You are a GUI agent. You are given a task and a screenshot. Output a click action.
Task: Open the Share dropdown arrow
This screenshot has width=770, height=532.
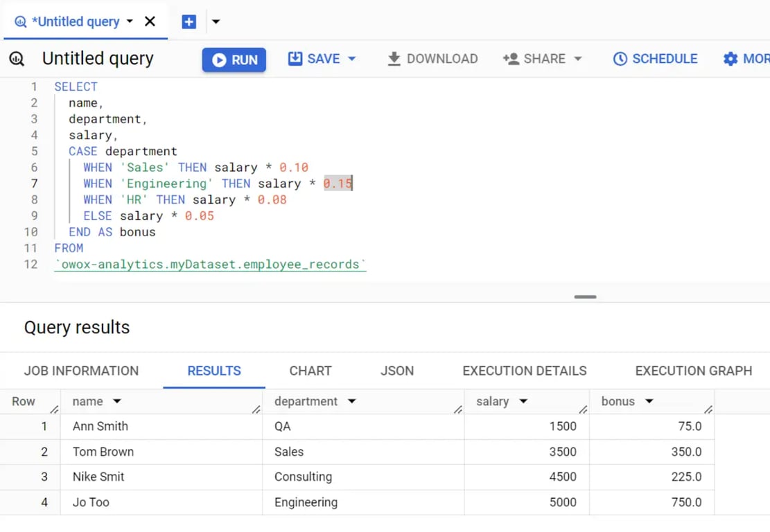578,59
